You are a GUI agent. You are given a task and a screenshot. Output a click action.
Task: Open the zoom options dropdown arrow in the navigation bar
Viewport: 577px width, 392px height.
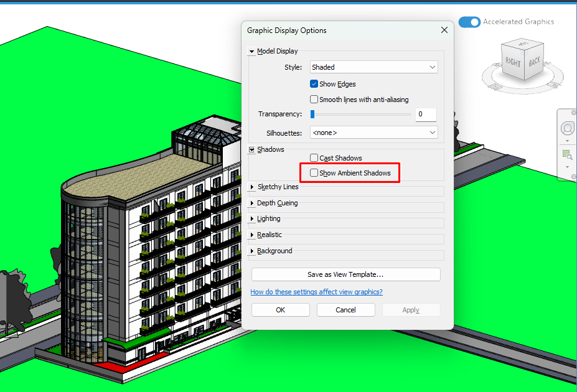pos(567,167)
